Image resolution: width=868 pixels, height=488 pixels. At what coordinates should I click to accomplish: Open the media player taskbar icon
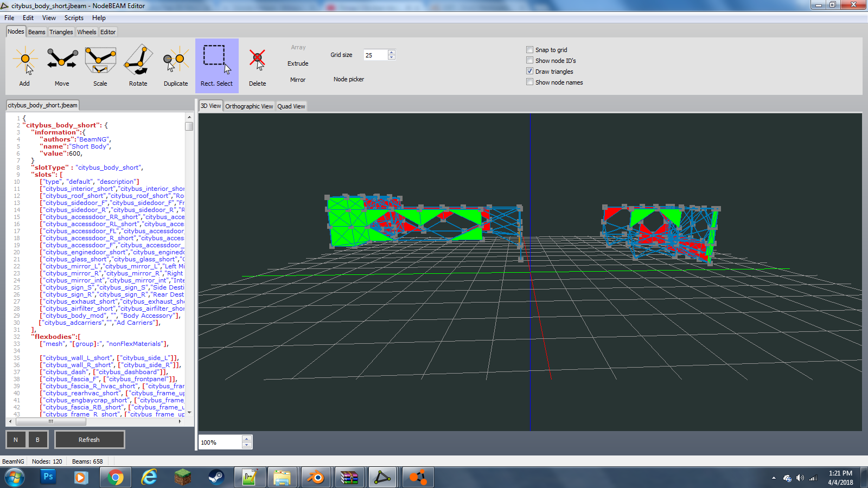tap(81, 477)
